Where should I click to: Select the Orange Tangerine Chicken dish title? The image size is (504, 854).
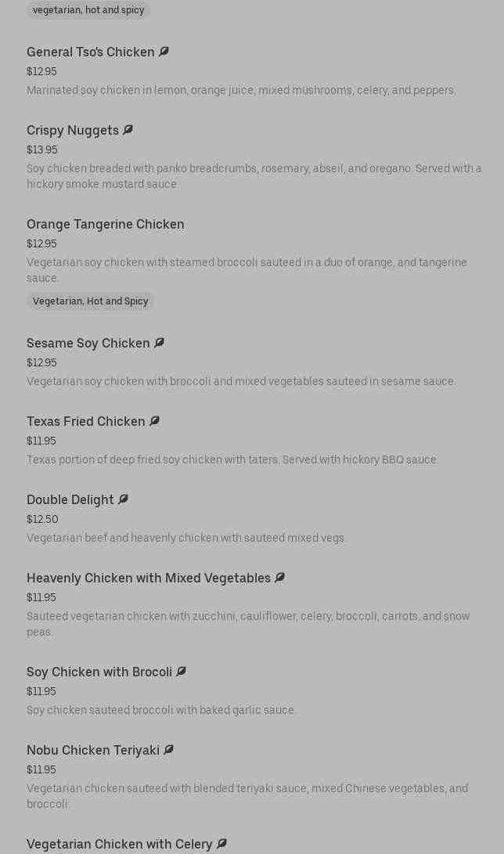(x=106, y=224)
